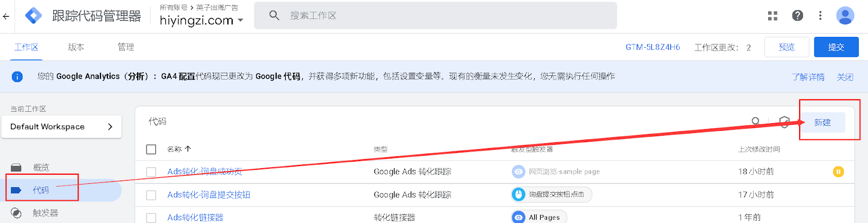Open 触发器 in the left sidebar
The height and width of the screenshot is (223, 868).
tap(45, 213)
